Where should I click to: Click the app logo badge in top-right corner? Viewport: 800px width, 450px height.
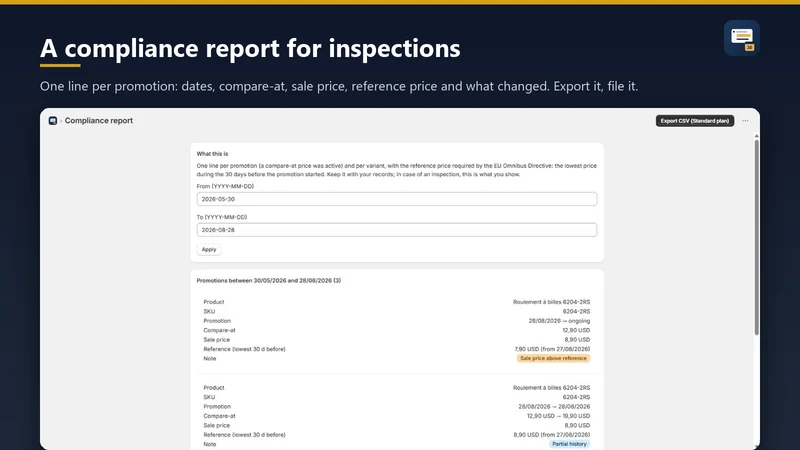pyautogui.click(x=742, y=38)
